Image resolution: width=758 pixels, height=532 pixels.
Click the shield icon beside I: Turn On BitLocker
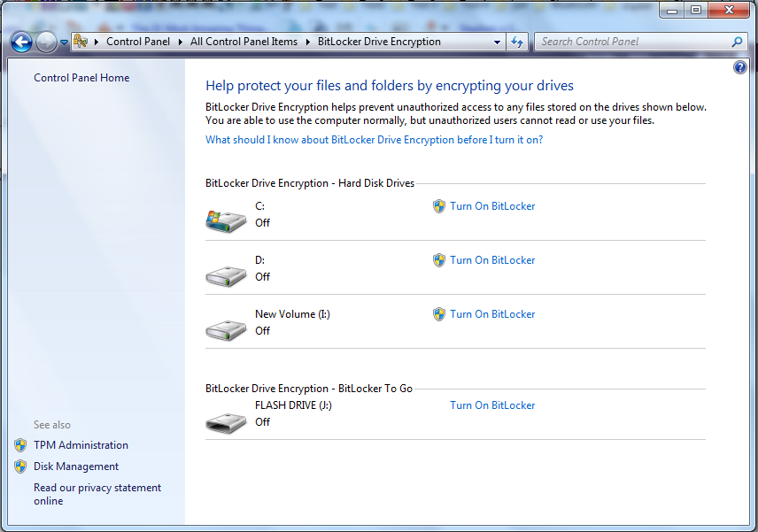pyautogui.click(x=439, y=314)
